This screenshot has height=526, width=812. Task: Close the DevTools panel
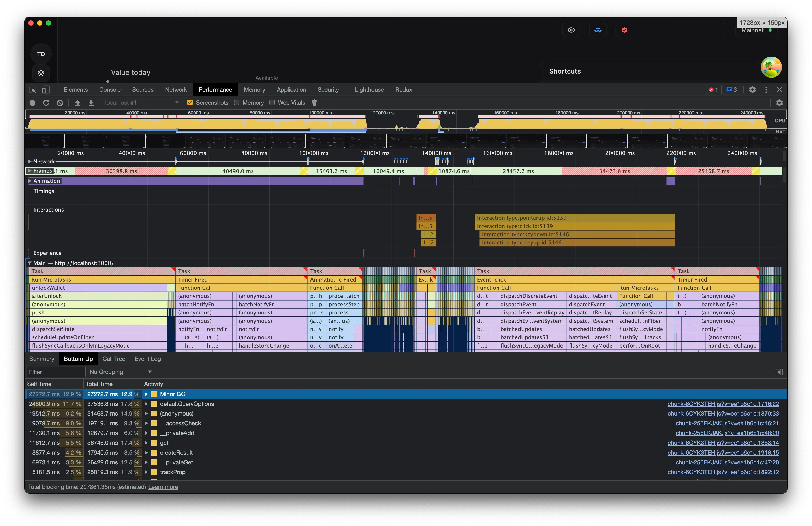780,90
